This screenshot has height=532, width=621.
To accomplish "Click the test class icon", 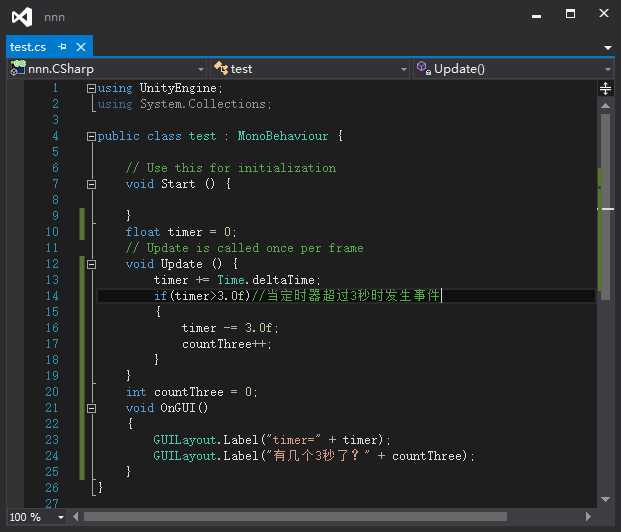I will click(x=221, y=68).
